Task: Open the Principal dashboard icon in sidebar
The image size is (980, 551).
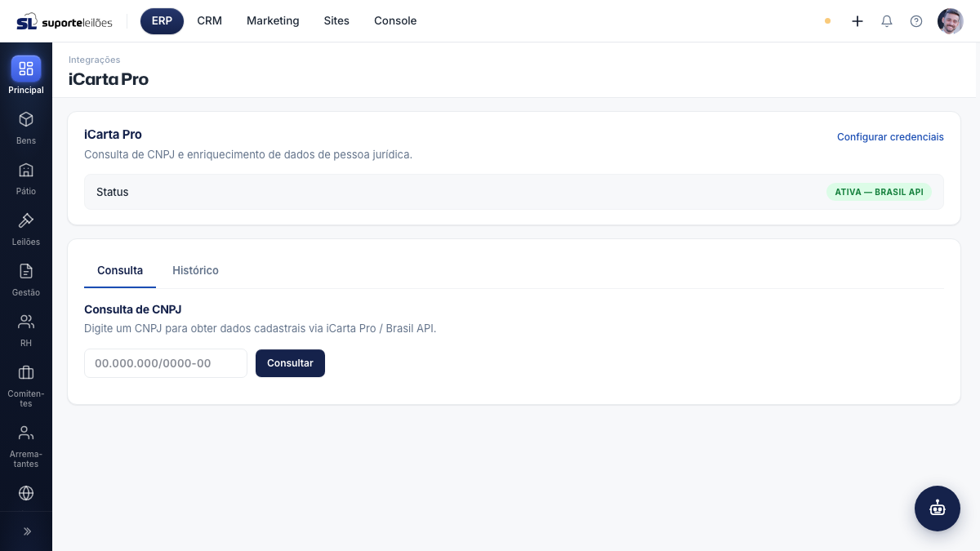Action: point(26,69)
